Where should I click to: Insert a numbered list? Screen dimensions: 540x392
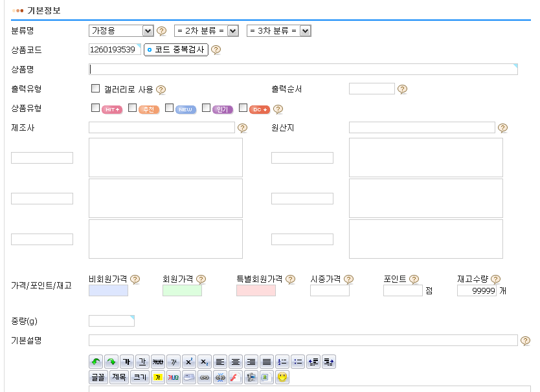tap(282, 362)
